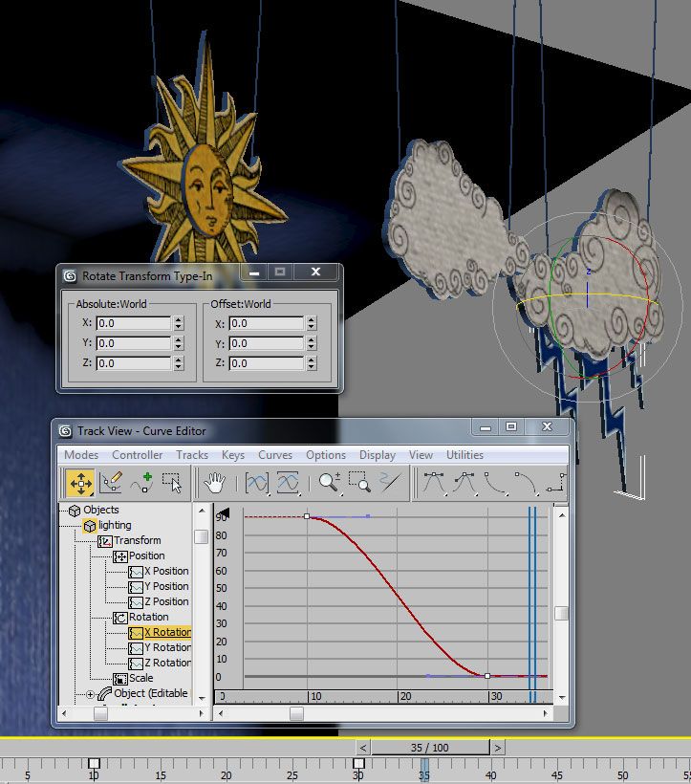The image size is (691, 784).
Task: Click the keyframe marker at frame 10
Action: point(94,764)
